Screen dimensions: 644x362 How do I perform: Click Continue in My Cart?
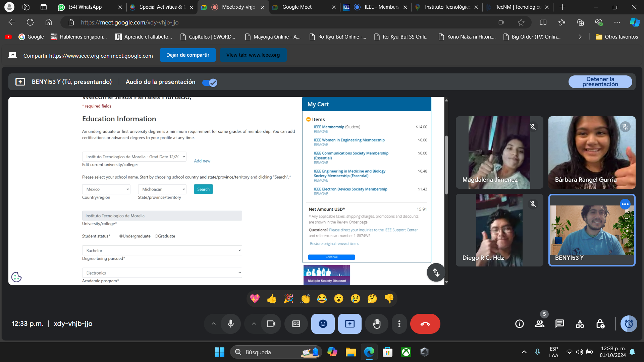(331, 257)
